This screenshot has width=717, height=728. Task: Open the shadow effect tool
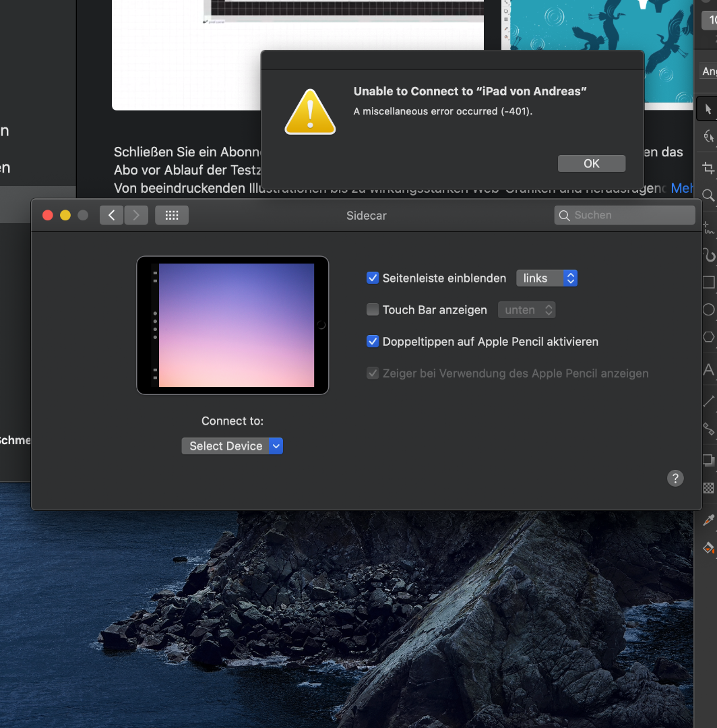709,460
